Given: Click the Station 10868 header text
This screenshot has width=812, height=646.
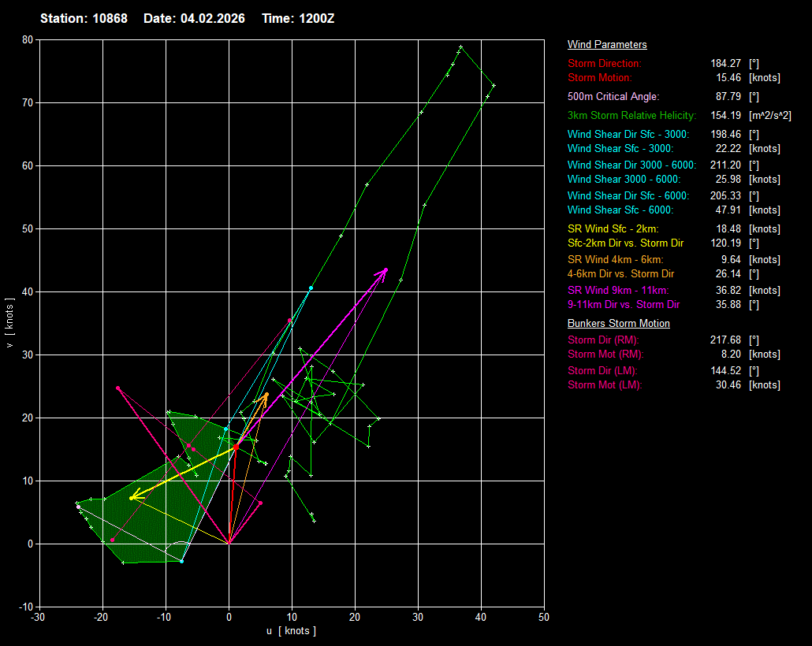Looking at the screenshot, I should (84, 18).
